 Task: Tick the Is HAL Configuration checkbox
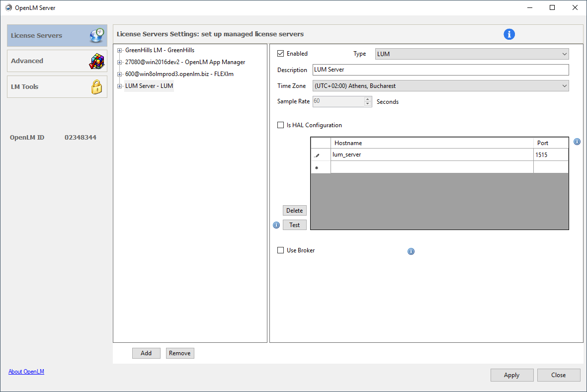click(281, 125)
